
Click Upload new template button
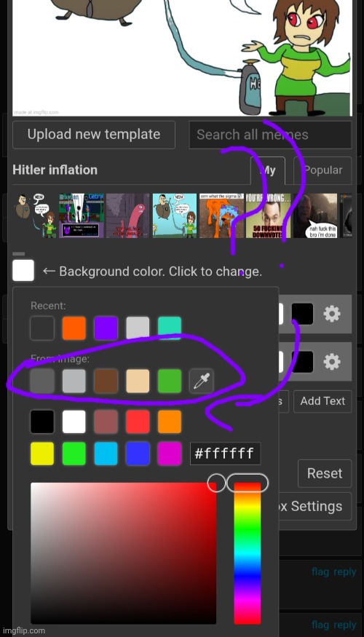click(94, 135)
